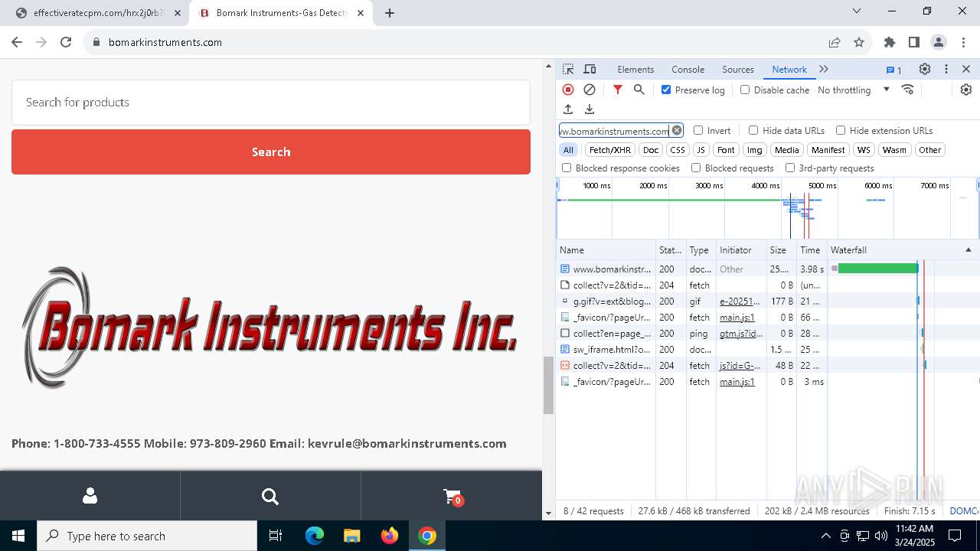Viewport: 980px width, 551px height.
Task: Filter requests by Fetch/XHR
Action: pos(610,150)
